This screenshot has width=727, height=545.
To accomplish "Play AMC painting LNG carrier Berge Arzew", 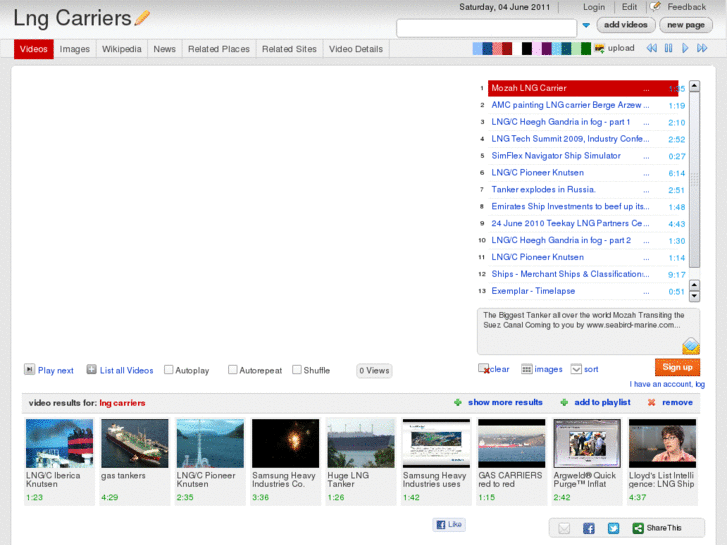I will tap(566, 105).
